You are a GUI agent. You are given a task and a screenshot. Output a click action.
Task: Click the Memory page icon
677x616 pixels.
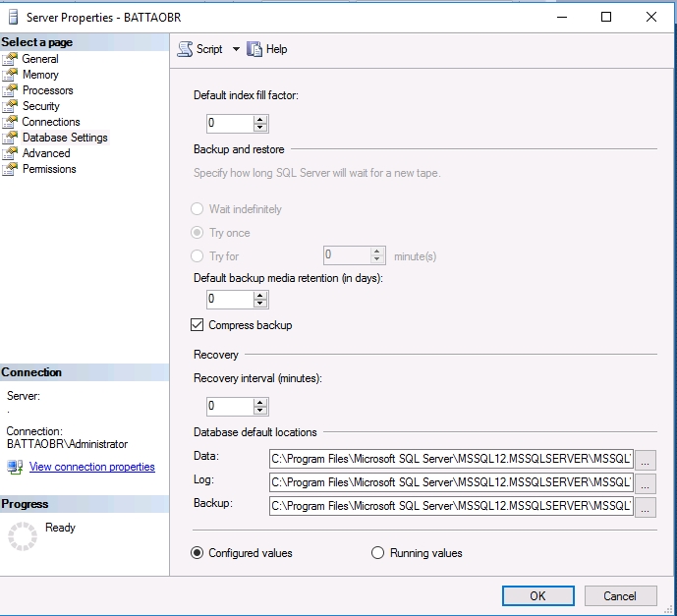click(x=10, y=75)
